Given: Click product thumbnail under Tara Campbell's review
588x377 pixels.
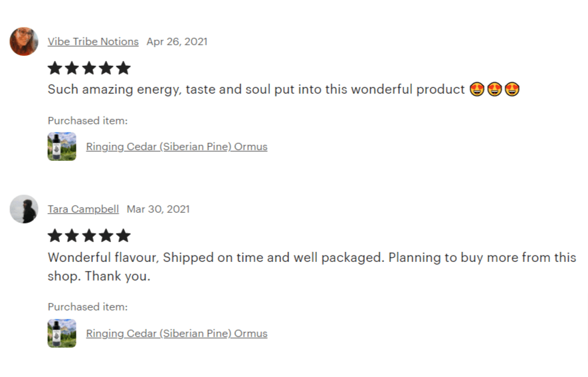Looking at the screenshot, I should point(62,334).
